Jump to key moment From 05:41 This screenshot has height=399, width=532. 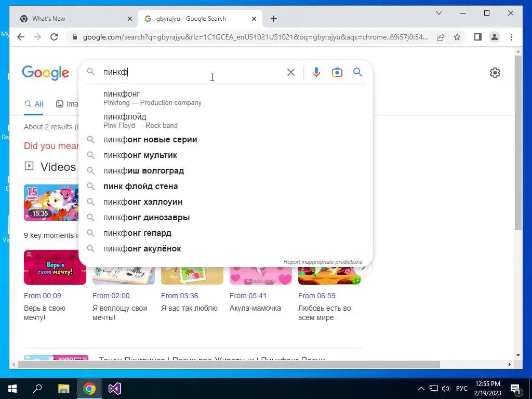[248, 296]
